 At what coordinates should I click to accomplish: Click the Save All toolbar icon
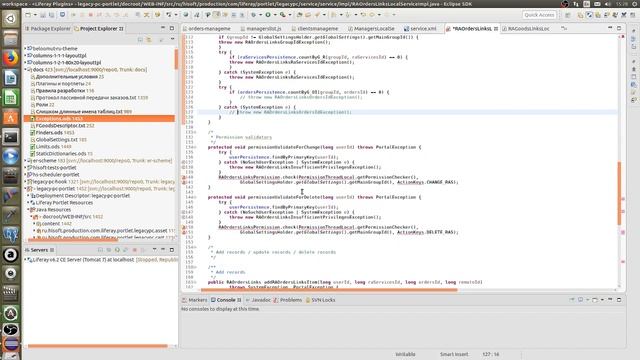[51, 15]
